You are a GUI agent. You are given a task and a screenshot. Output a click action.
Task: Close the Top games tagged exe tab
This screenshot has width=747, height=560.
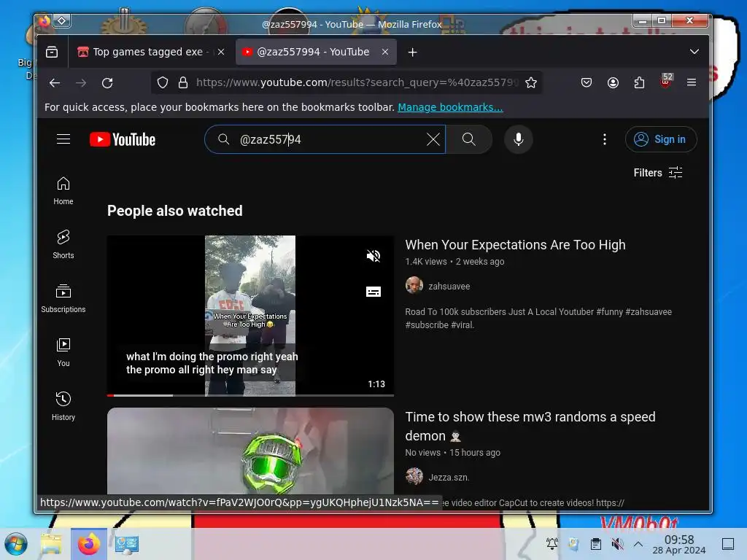point(221,52)
